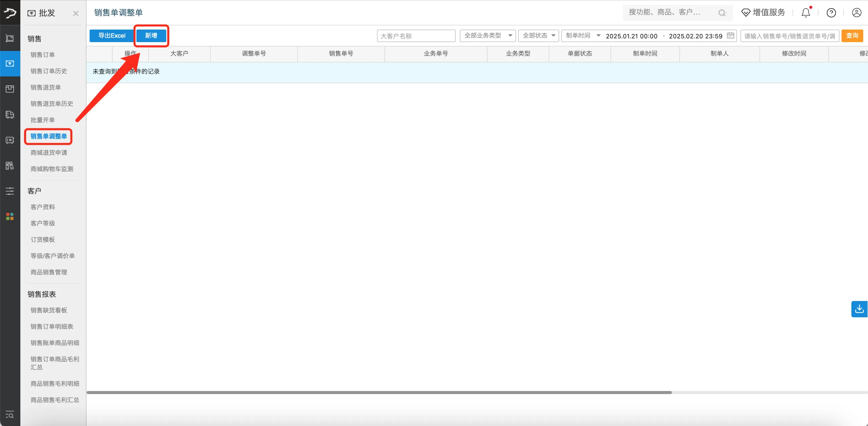
Task: Open the sliders settings sidebar icon
Action: [x=10, y=191]
